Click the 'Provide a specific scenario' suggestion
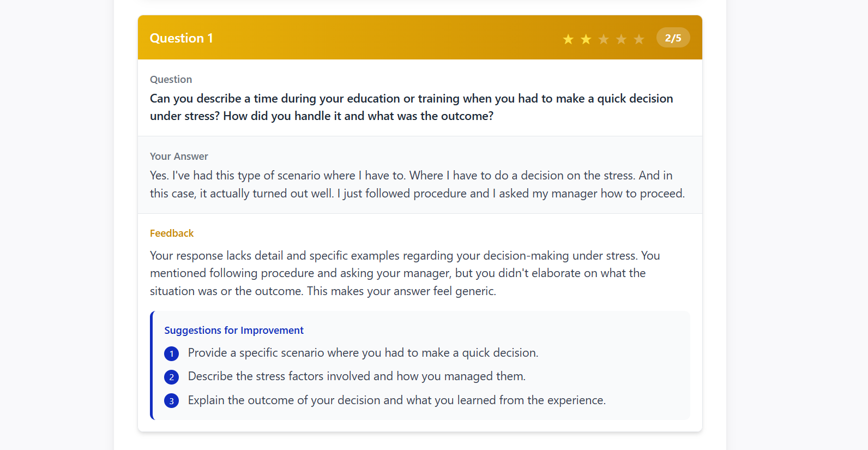Image resolution: width=868 pixels, height=450 pixels. (363, 353)
